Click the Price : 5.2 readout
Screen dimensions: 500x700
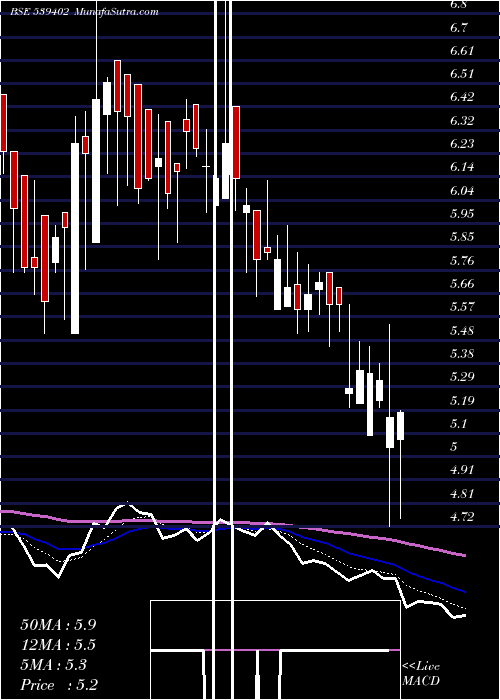[x=59, y=685]
